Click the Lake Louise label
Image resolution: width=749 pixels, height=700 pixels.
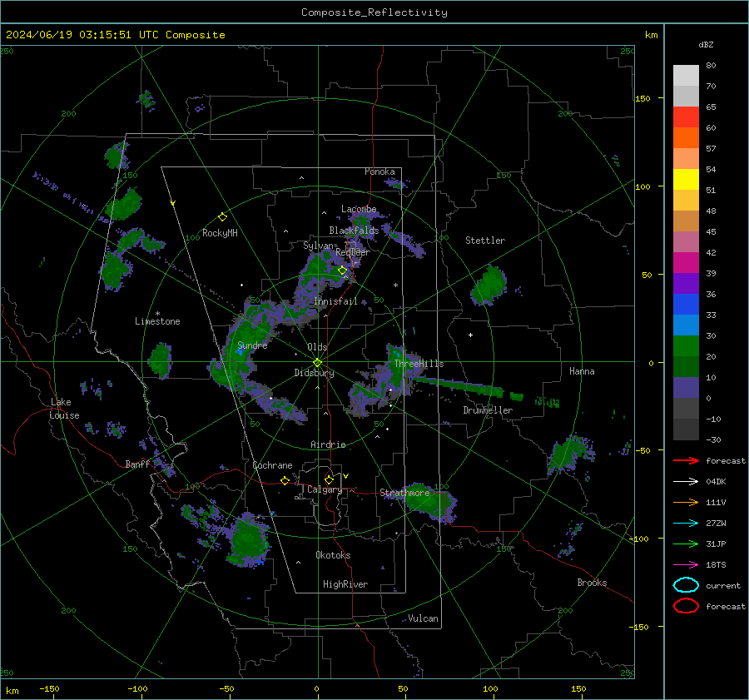coord(65,409)
